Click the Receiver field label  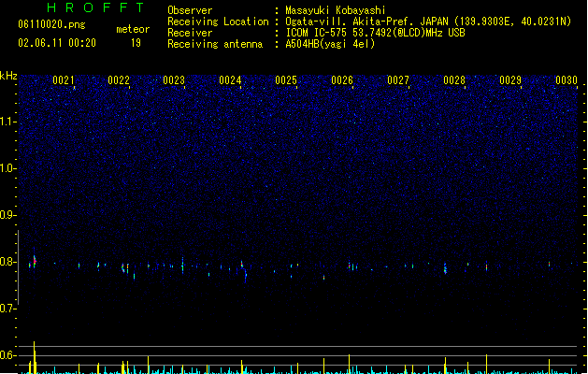click(190, 33)
